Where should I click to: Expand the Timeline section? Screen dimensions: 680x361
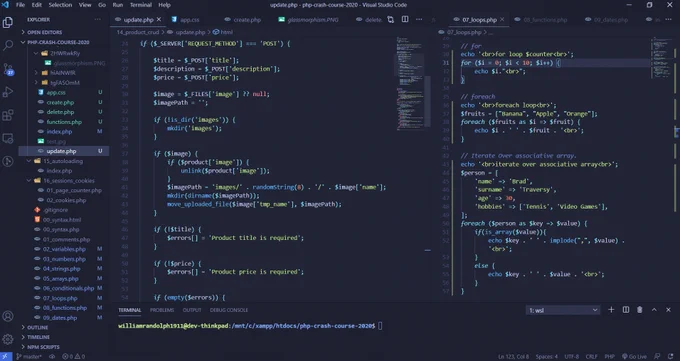(63, 337)
